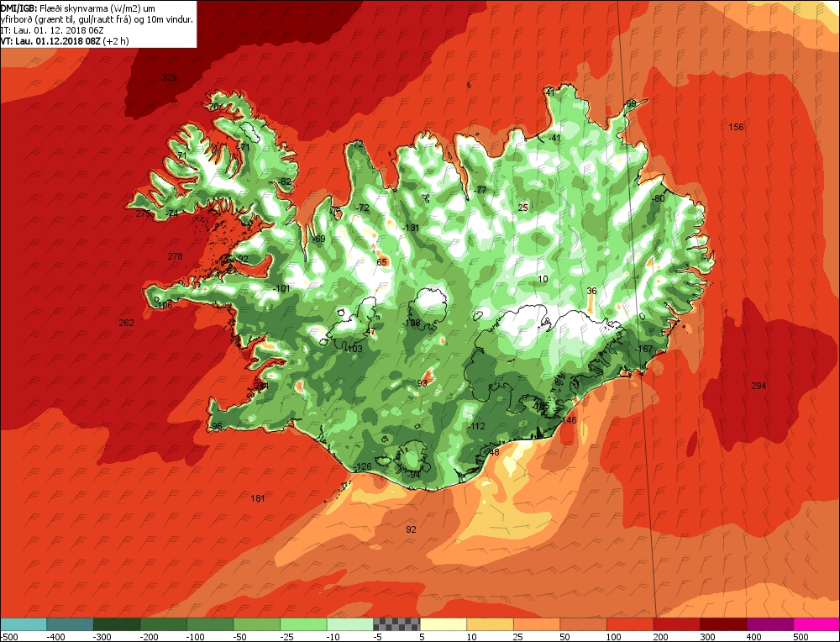Screen dimensions: 840x642
Task: Click the pale green -10 to -5 swatch
Action: 350,624
